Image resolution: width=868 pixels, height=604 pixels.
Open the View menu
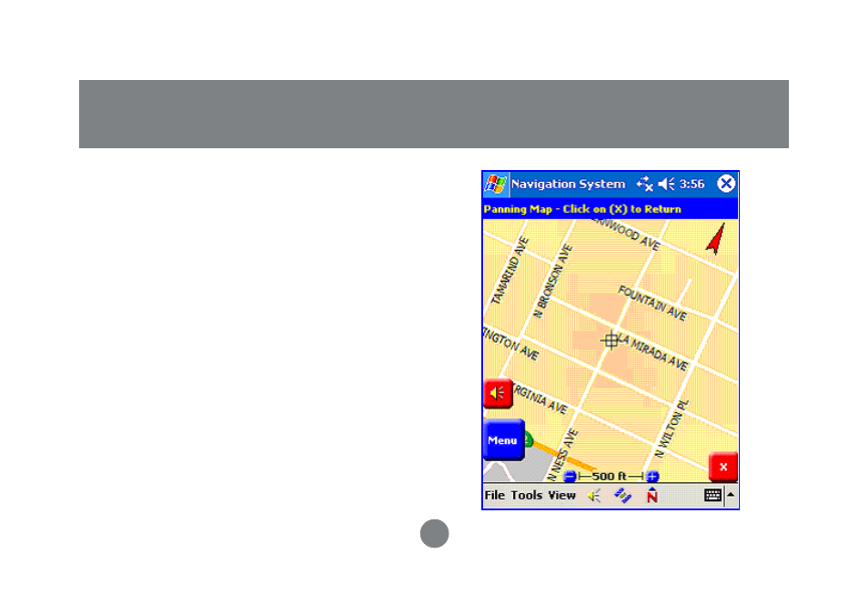[562, 496]
